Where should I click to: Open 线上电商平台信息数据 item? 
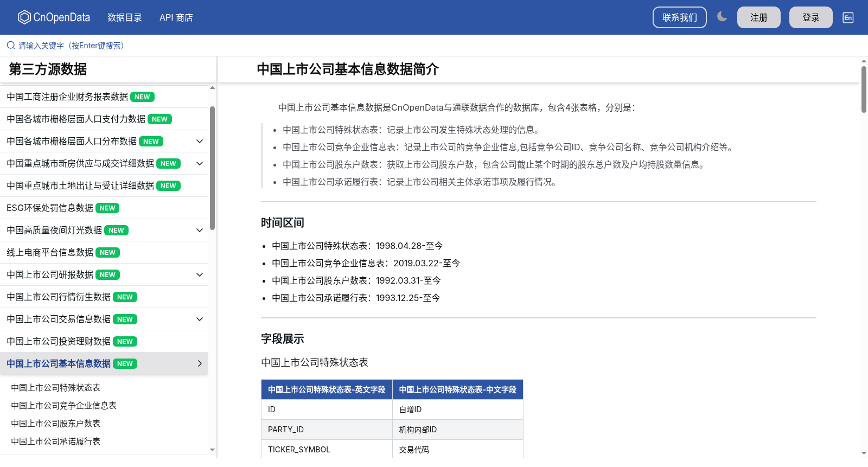click(104, 252)
